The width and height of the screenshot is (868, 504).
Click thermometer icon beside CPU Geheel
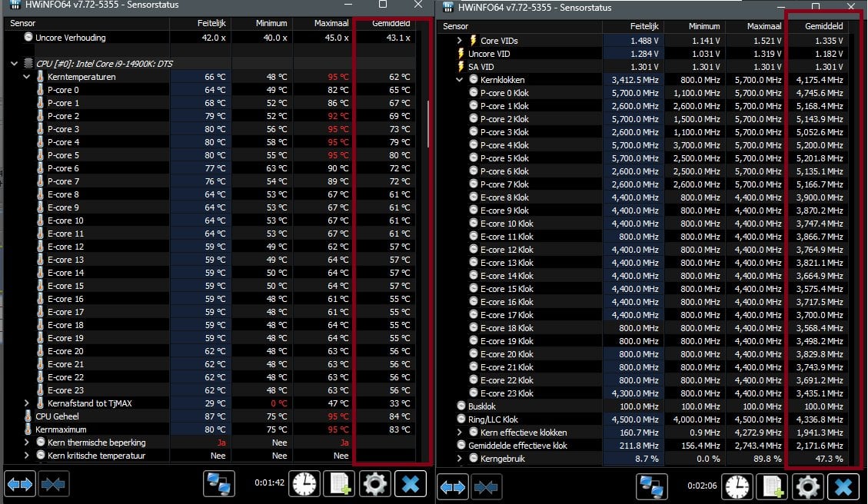click(28, 416)
